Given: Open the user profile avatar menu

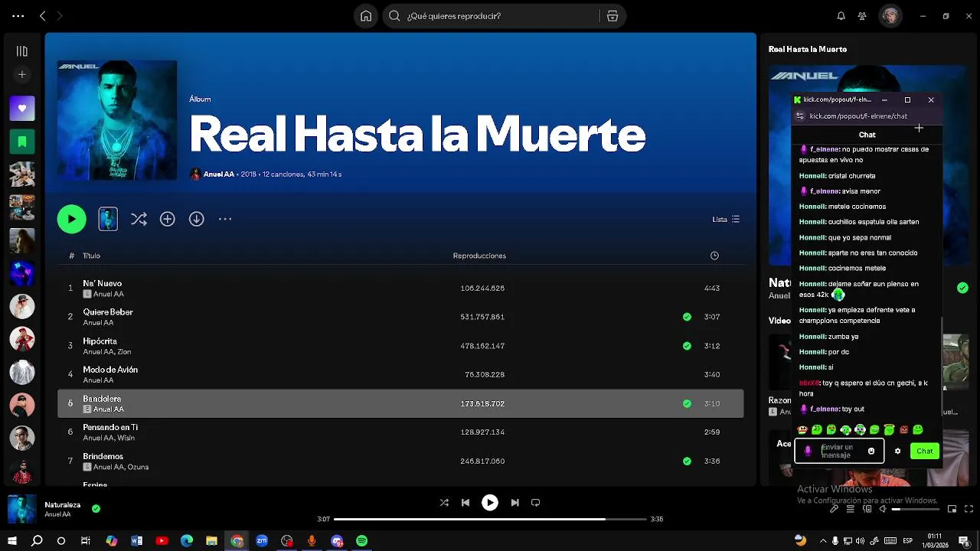Looking at the screenshot, I should 890,16.
